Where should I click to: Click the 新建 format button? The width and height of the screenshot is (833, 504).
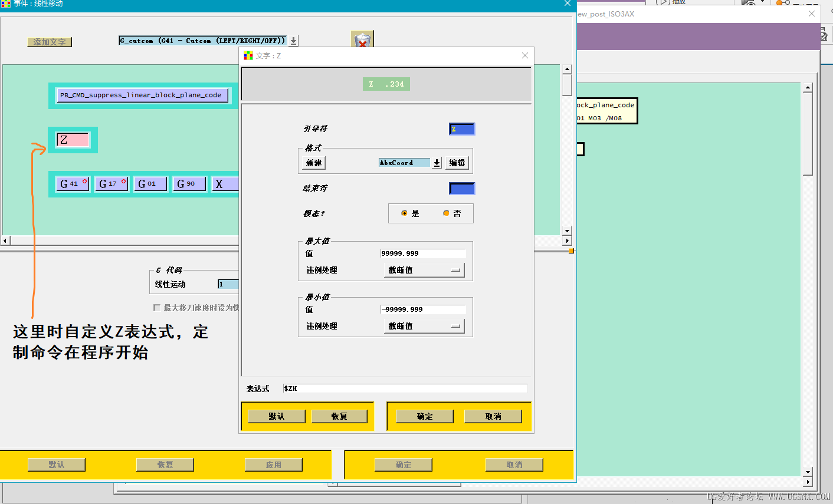pos(314,163)
